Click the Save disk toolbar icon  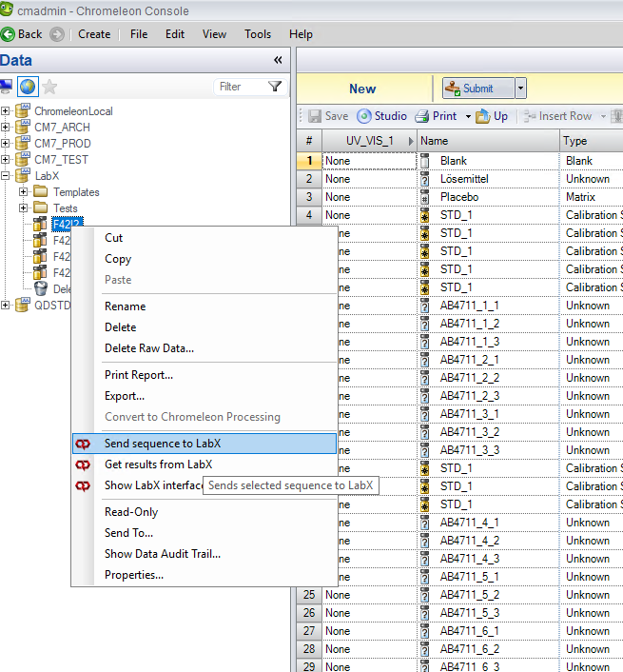[x=315, y=116]
